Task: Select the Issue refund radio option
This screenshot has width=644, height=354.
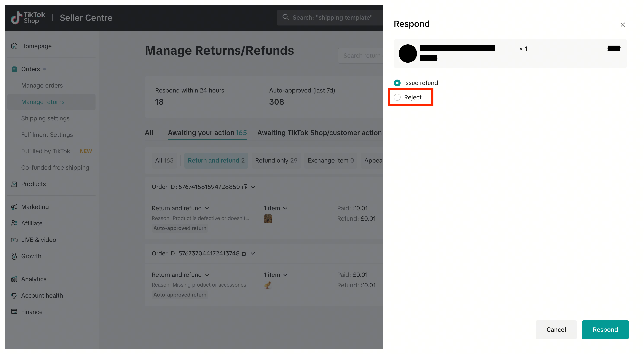Action: click(397, 83)
